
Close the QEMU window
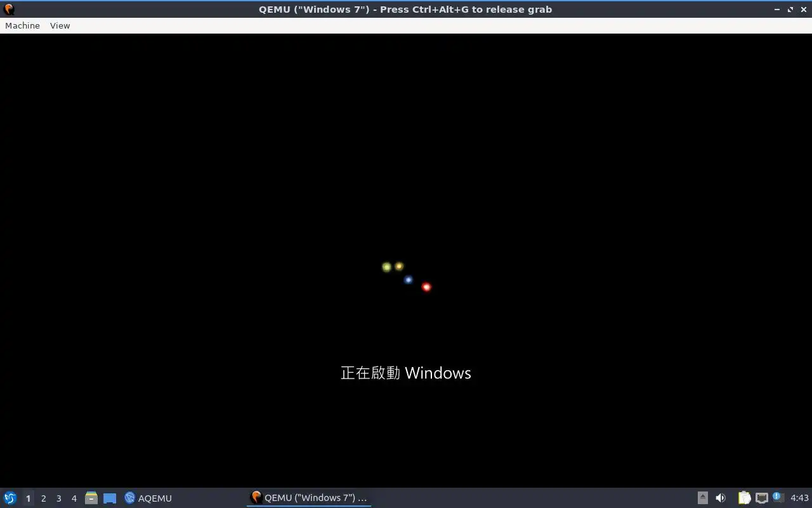tap(803, 10)
